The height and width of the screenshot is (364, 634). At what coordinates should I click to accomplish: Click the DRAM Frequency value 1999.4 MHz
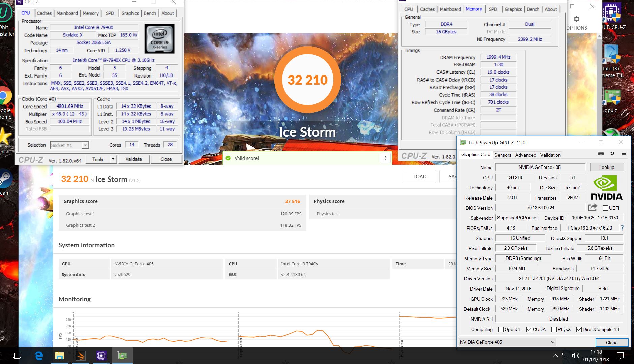499,57
